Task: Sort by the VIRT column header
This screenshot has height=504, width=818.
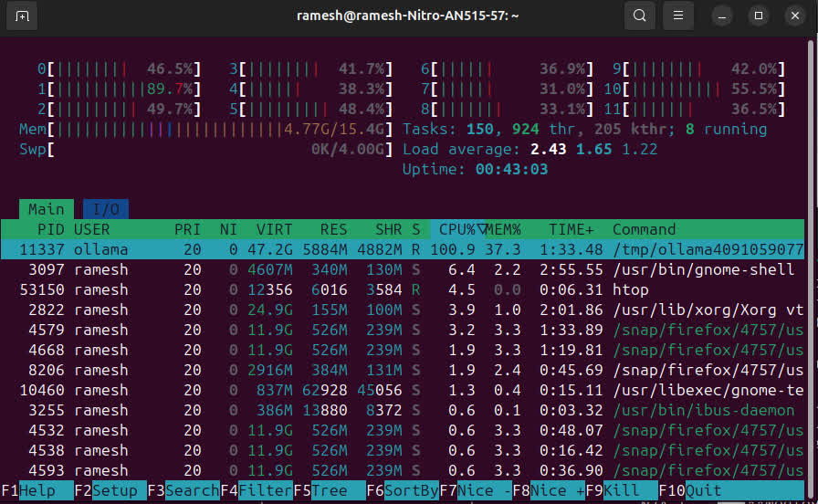Action: click(x=274, y=229)
